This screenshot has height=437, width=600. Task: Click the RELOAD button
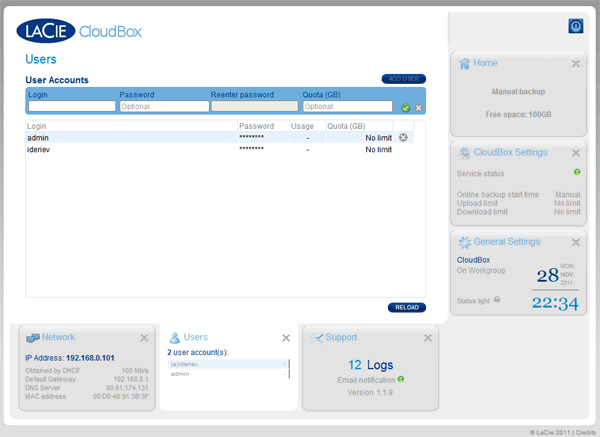tap(407, 307)
